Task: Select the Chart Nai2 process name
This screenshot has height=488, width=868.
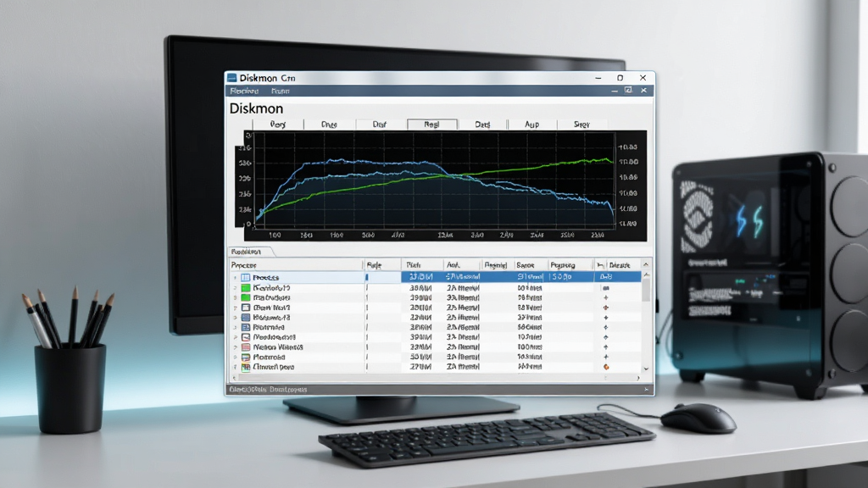Action: (x=271, y=308)
